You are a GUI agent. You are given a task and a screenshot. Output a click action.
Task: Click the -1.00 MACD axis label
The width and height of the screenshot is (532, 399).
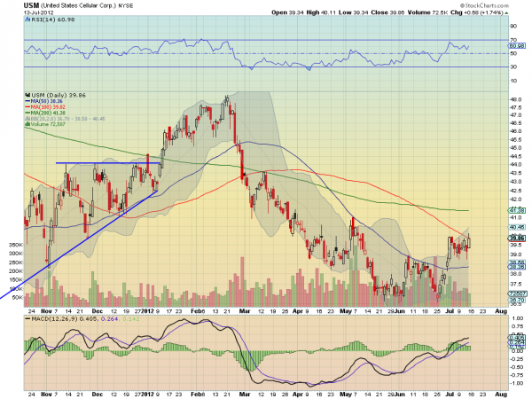(516, 383)
